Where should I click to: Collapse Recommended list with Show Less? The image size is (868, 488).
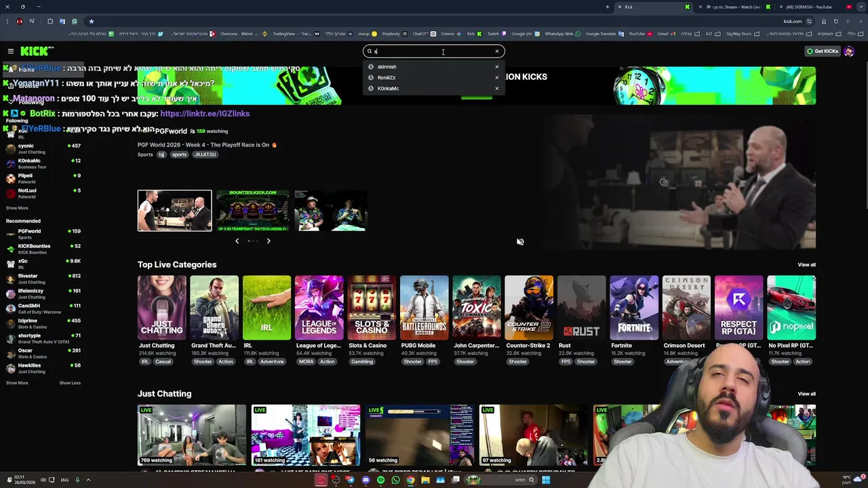coord(70,383)
